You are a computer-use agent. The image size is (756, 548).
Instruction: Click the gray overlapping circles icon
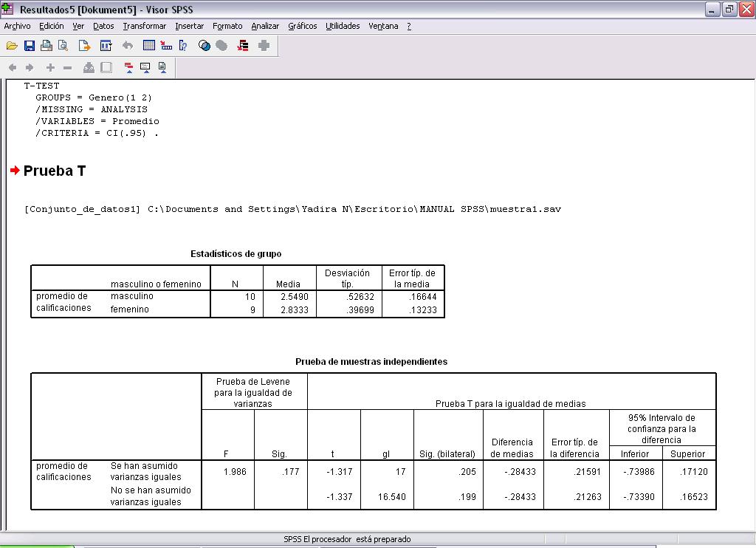221,46
